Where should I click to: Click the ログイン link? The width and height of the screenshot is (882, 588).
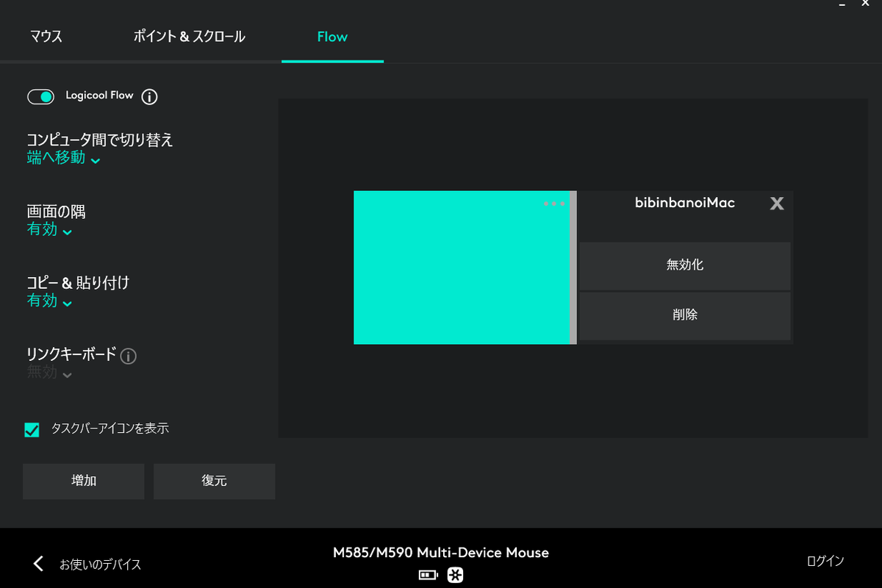tap(825, 561)
